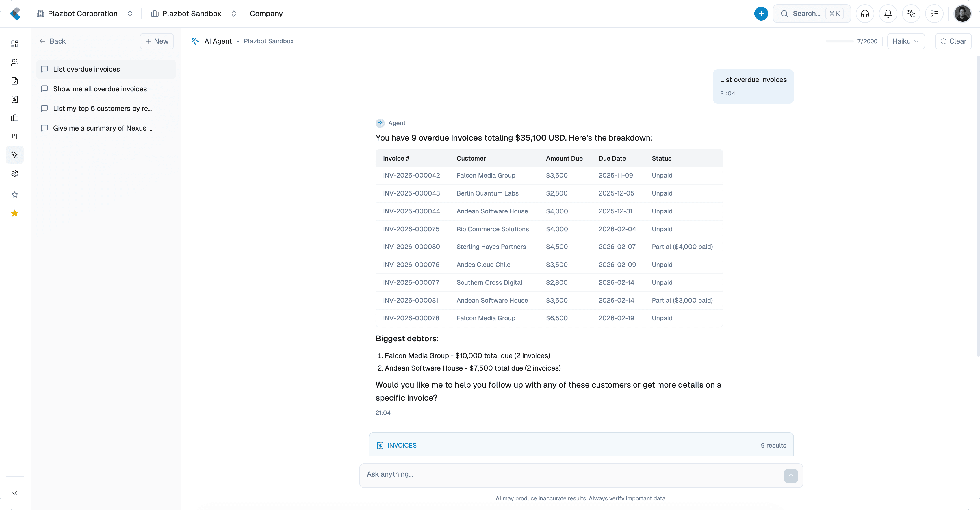Image resolution: width=980 pixels, height=510 pixels.
Task: Open the tasks checklist icon in top bar
Action: [934, 13]
